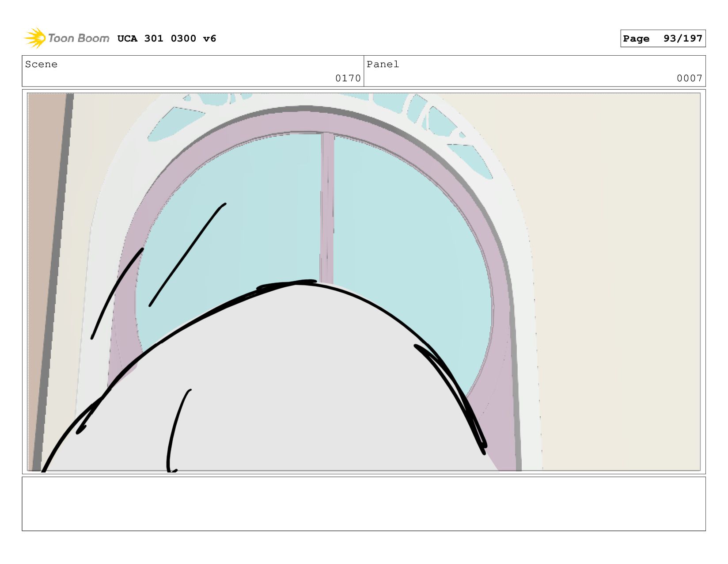Click the storyboard panel image
This screenshot has width=728, height=564.
click(x=364, y=282)
